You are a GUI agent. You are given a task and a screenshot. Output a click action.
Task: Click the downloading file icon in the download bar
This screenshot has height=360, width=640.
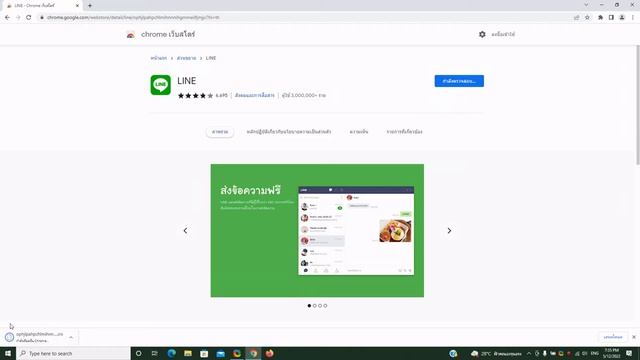tap(9, 337)
